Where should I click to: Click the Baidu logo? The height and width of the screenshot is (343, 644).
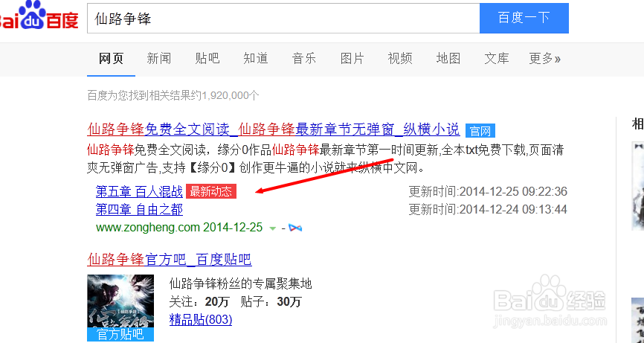(x=39, y=16)
